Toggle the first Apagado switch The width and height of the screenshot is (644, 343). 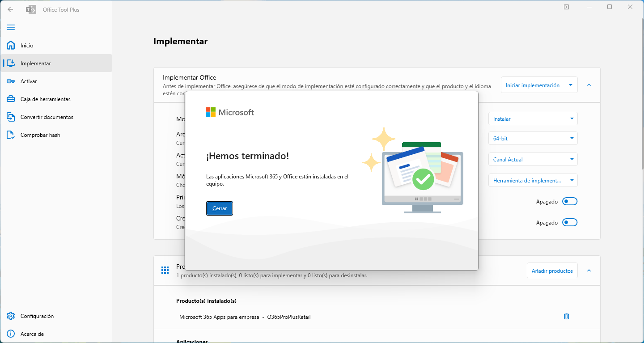(570, 201)
